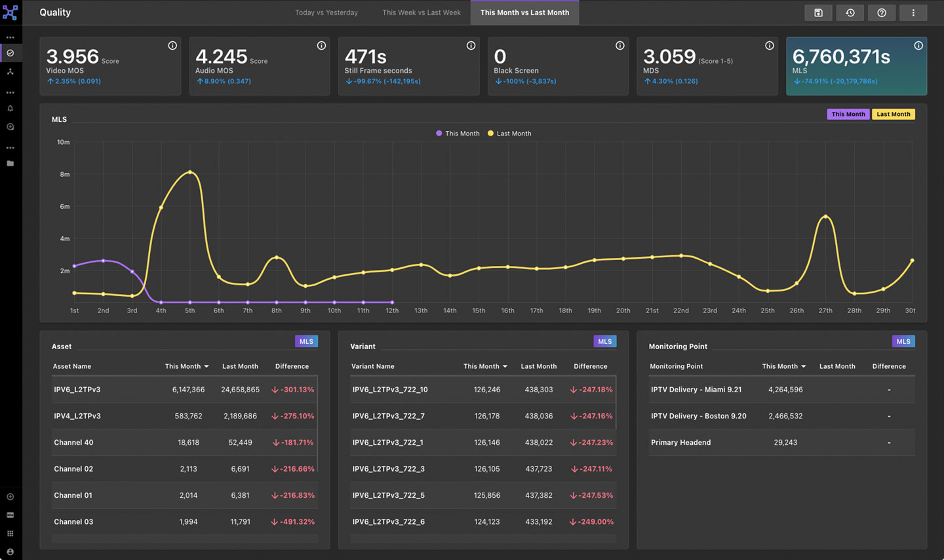Toggle the yellow Last Month series button
The image size is (944, 560).
coord(893,114)
